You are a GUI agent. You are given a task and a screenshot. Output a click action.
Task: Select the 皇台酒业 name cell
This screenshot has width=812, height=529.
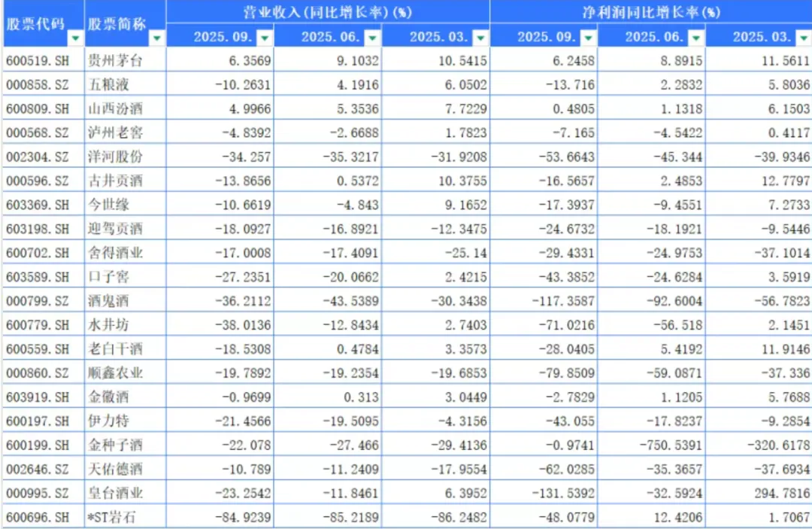coord(126,493)
